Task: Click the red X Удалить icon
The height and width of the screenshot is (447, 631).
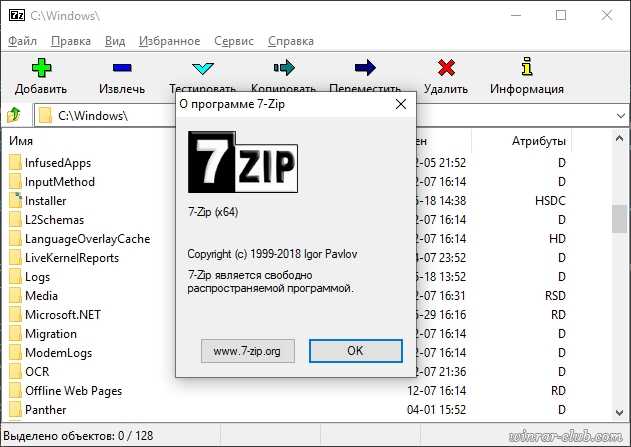Action: [x=446, y=68]
